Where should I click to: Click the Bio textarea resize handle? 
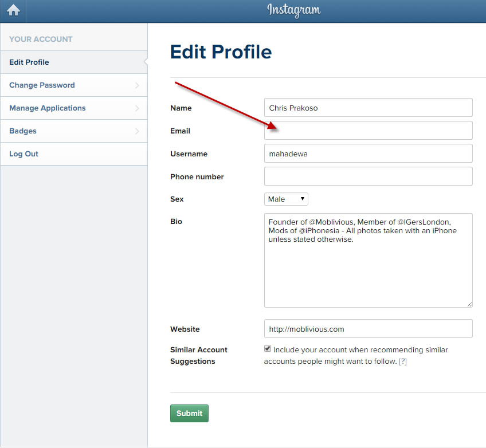469,304
